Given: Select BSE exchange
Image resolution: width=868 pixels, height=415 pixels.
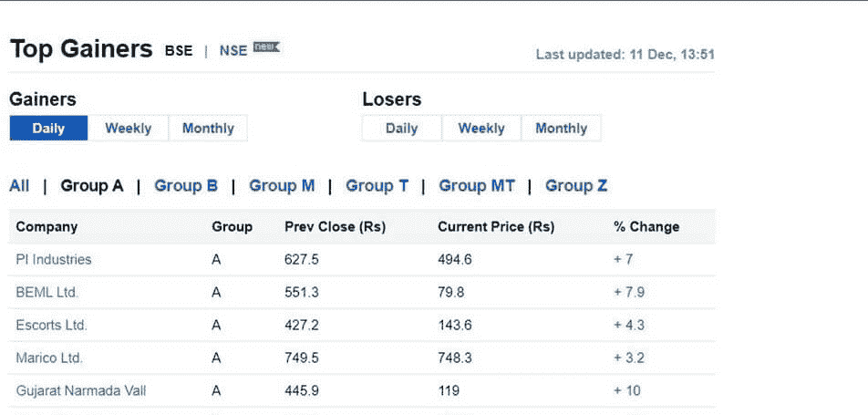Looking at the screenshot, I should click(179, 51).
